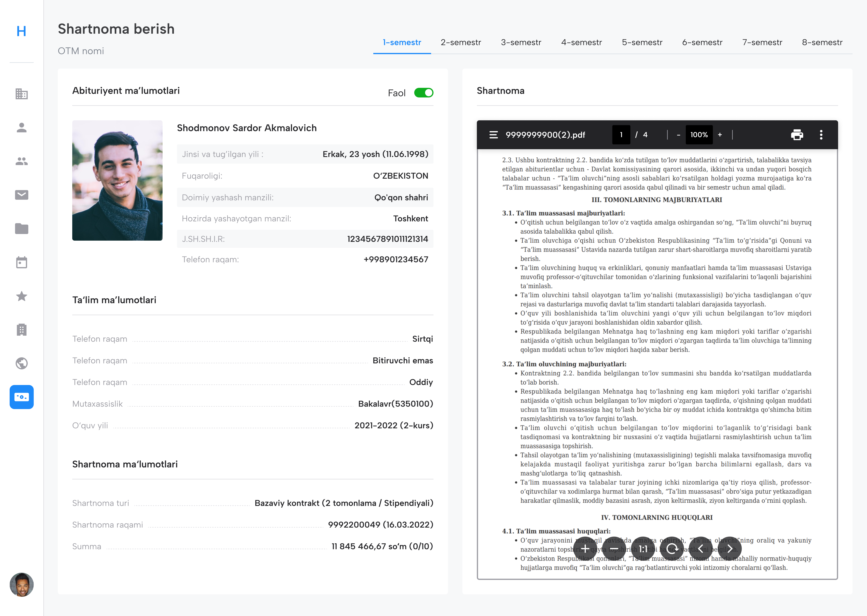Open the folder sidebar icon
867x616 pixels.
point(22,228)
